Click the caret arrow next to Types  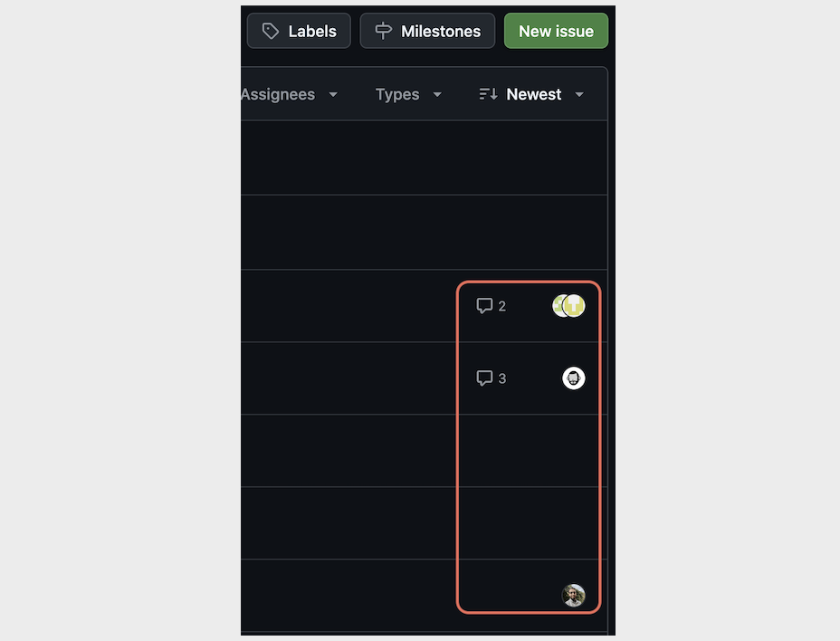click(437, 95)
